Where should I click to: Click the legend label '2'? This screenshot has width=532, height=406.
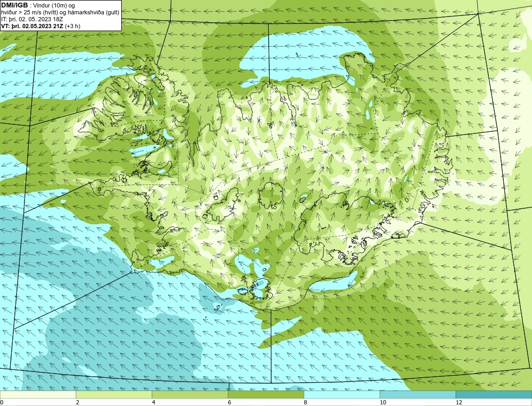[78, 402]
